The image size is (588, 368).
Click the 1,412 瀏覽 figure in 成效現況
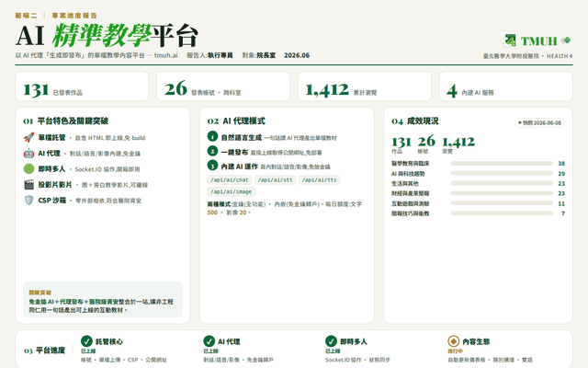click(x=458, y=144)
